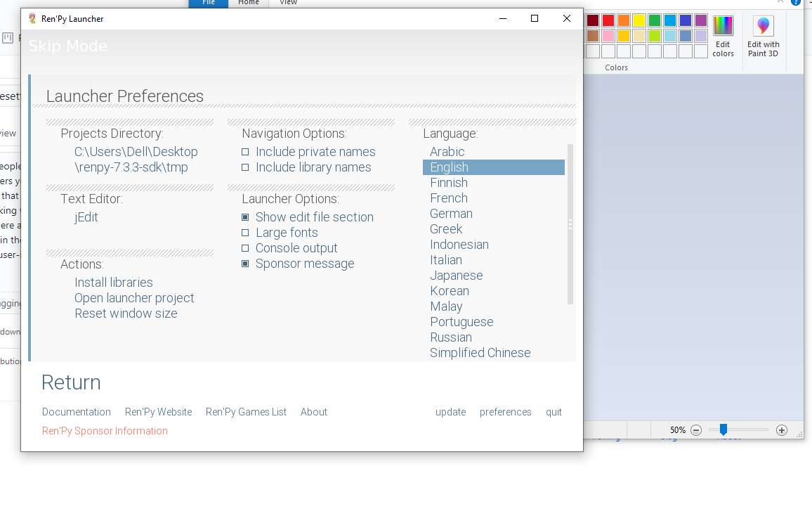This screenshot has height=523, width=812.
Task: Open Ren'Py Documentation
Action: point(76,411)
